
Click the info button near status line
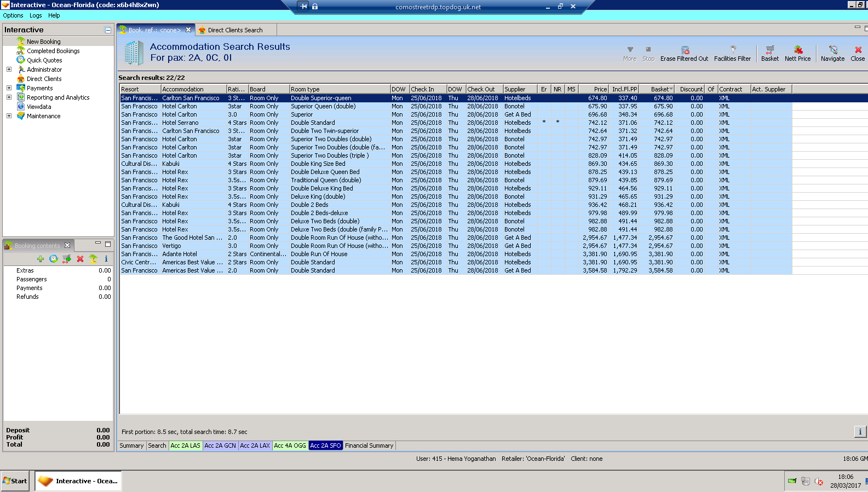click(x=860, y=432)
